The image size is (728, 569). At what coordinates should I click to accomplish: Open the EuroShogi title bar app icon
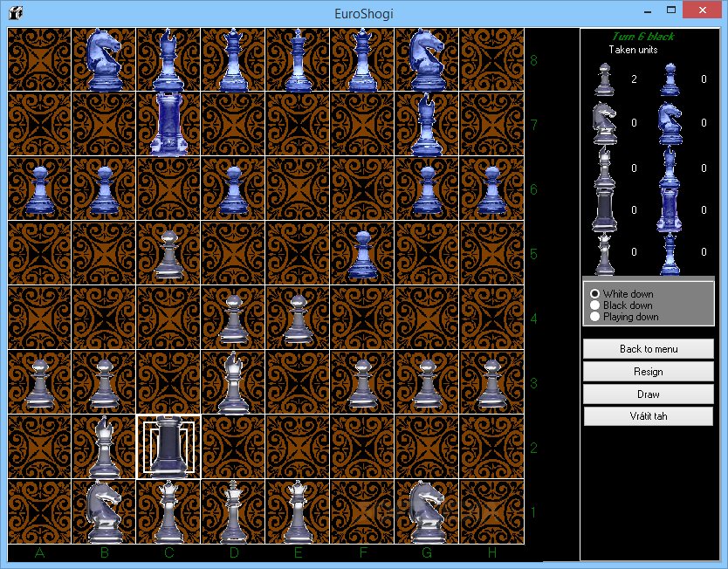[16, 12]
